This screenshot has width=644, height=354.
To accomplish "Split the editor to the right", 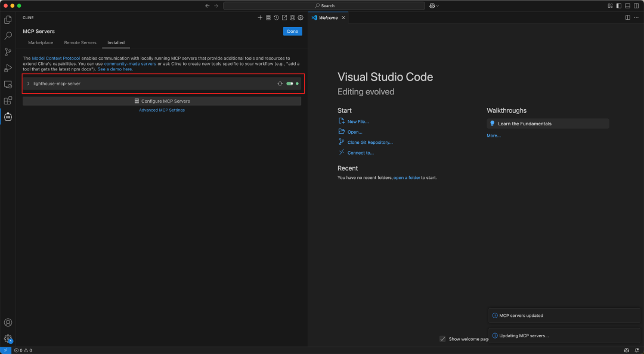I will pos(627,18).
